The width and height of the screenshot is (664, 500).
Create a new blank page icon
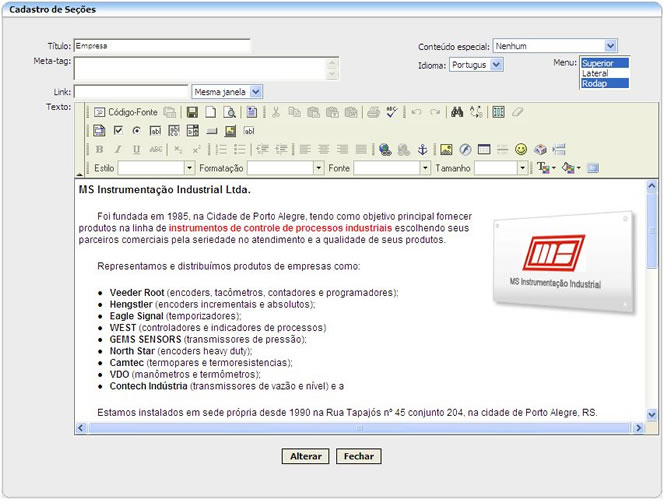click(210, 112)
